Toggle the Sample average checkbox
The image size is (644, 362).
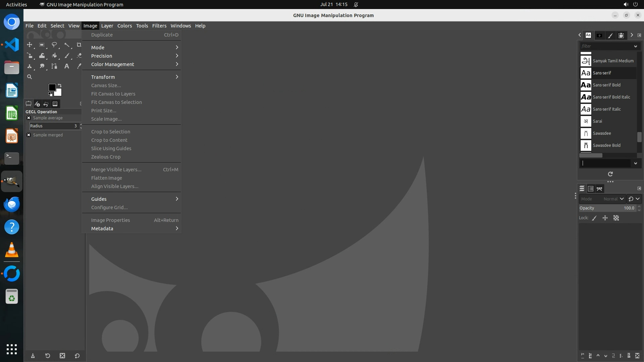[29, 118]
